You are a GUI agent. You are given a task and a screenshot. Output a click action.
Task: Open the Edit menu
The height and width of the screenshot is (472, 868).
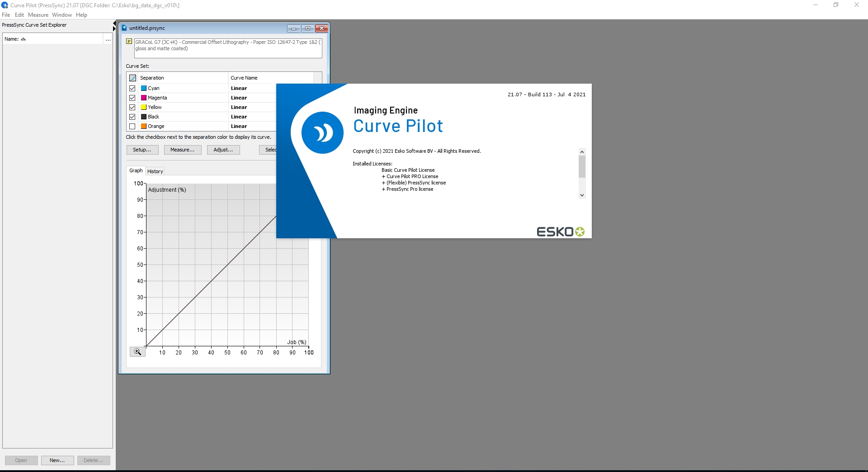point(19,15)
